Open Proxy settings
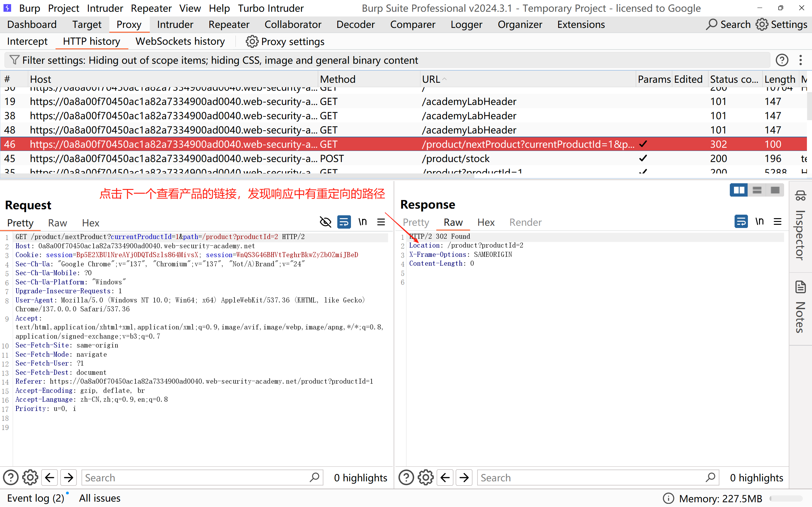Viewport: 812px width, 507px height. click(285, 42)
